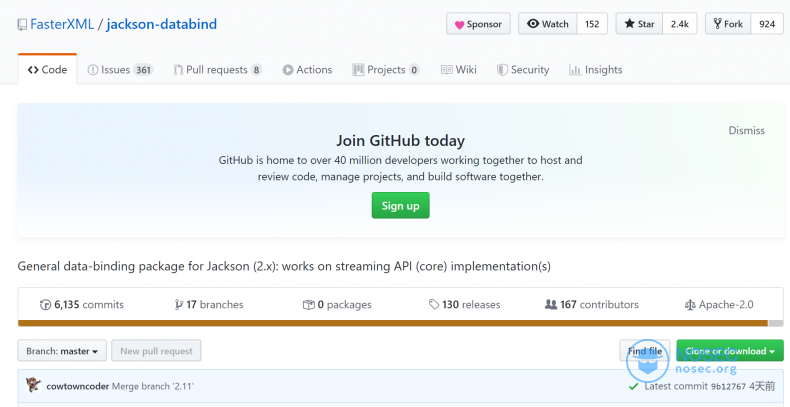Click the New pull request button

(156, 351)
